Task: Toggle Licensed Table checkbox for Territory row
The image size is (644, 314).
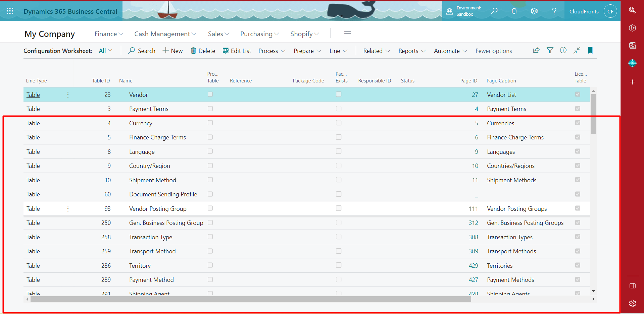Action: coord(578,265)
